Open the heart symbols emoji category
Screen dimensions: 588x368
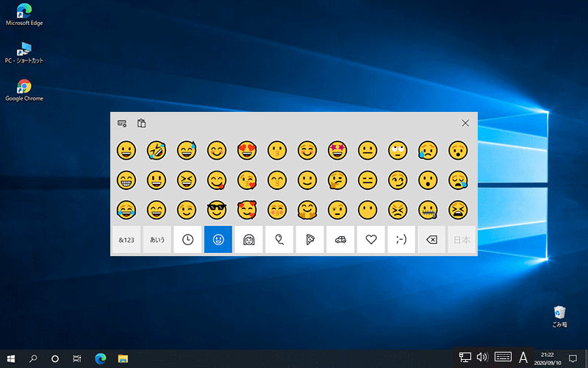point(370,240)
